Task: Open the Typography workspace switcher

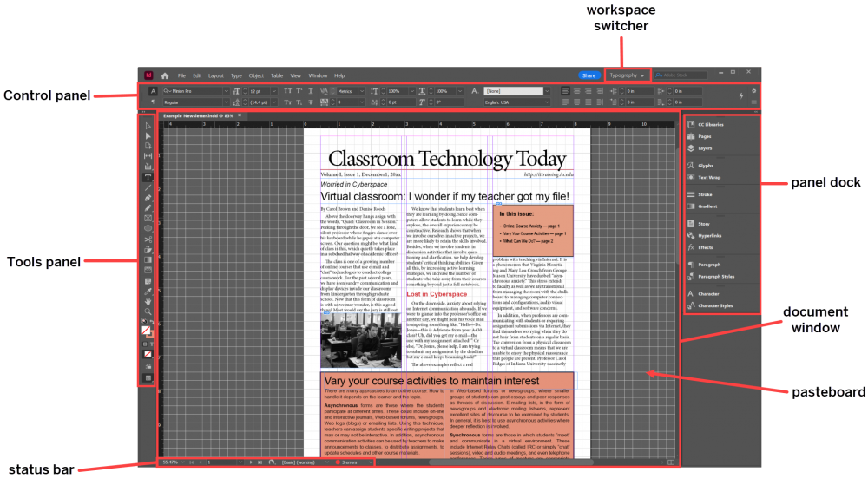Action: point(626,75)
